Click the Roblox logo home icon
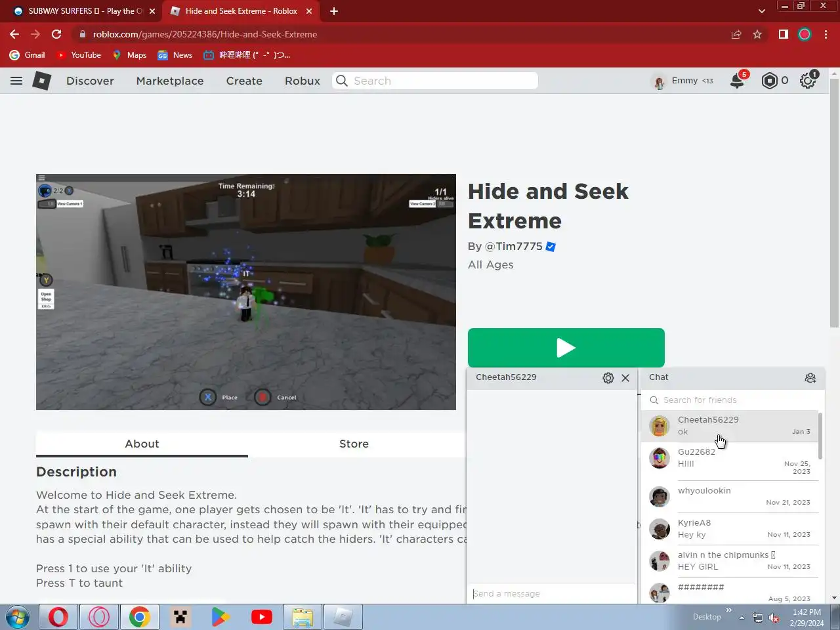Viewport: 840px width, 630px height. tap(42, 81)
